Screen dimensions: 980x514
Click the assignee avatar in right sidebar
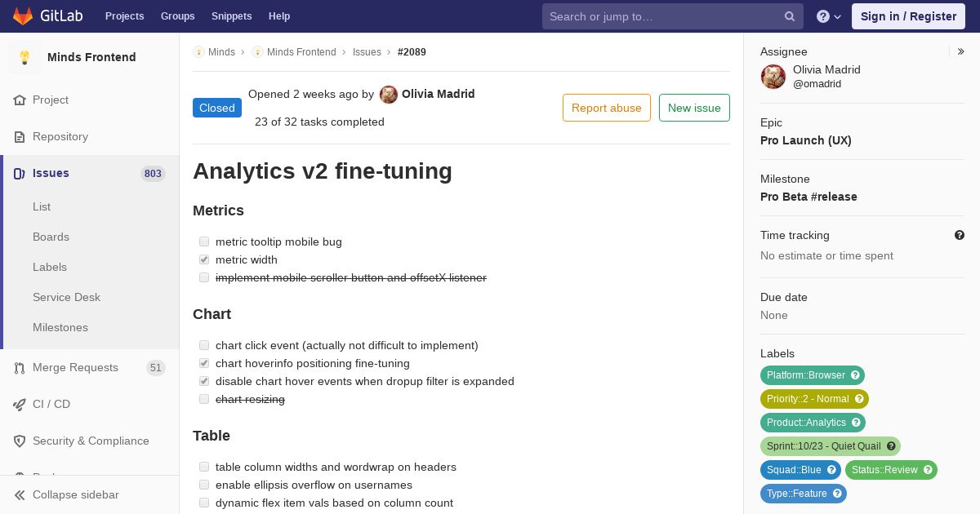[x=773, y=77]
